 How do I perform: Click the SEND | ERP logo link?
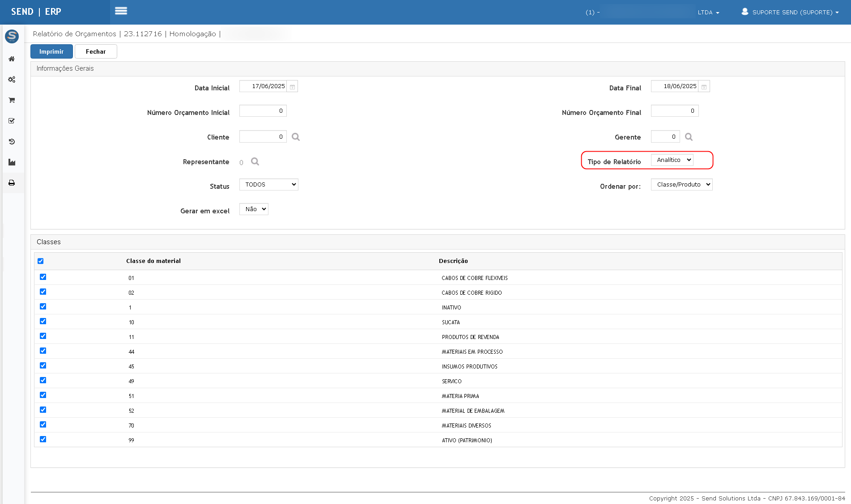36,12
